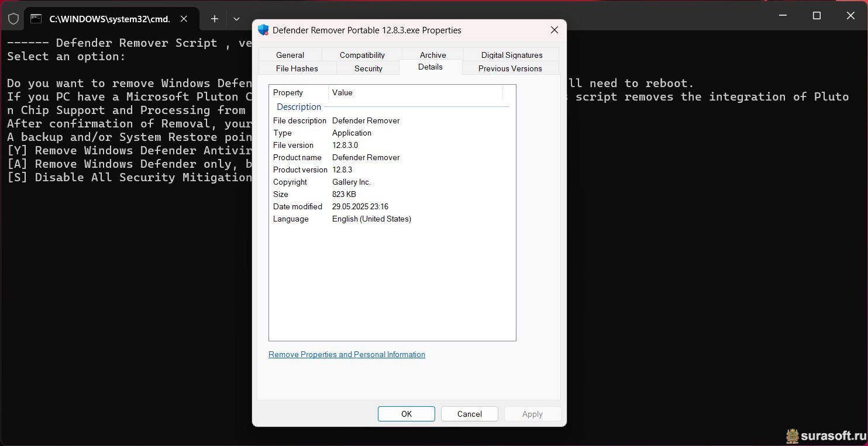The width and height of the screenshot is (868, 446).
Task: Click the Description group heading
Action: click(299, 107)
